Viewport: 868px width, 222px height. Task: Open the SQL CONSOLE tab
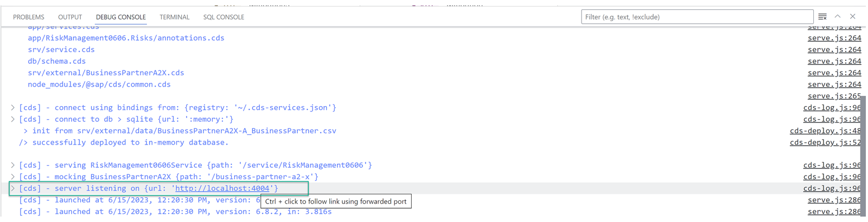pos(224,17)
